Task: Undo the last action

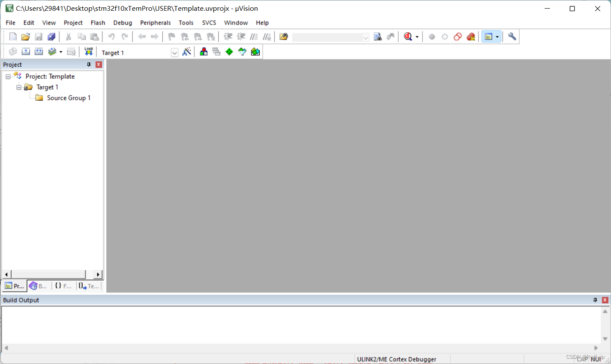Action: [x=112, y=37]
